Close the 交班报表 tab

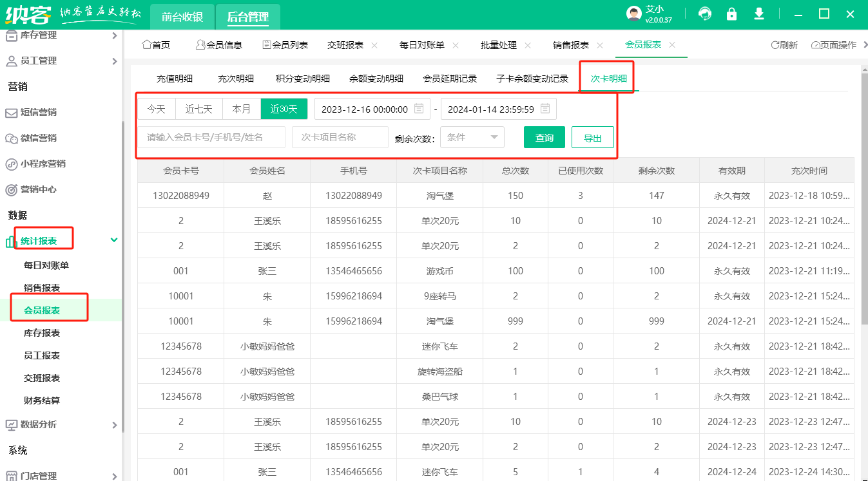[374, 45]
